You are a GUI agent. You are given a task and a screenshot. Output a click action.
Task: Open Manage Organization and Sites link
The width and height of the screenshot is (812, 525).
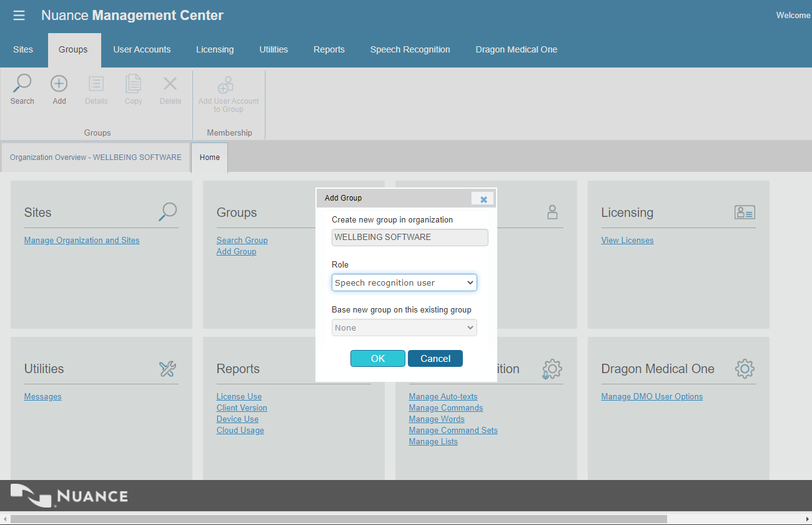(x=82, y=240)
